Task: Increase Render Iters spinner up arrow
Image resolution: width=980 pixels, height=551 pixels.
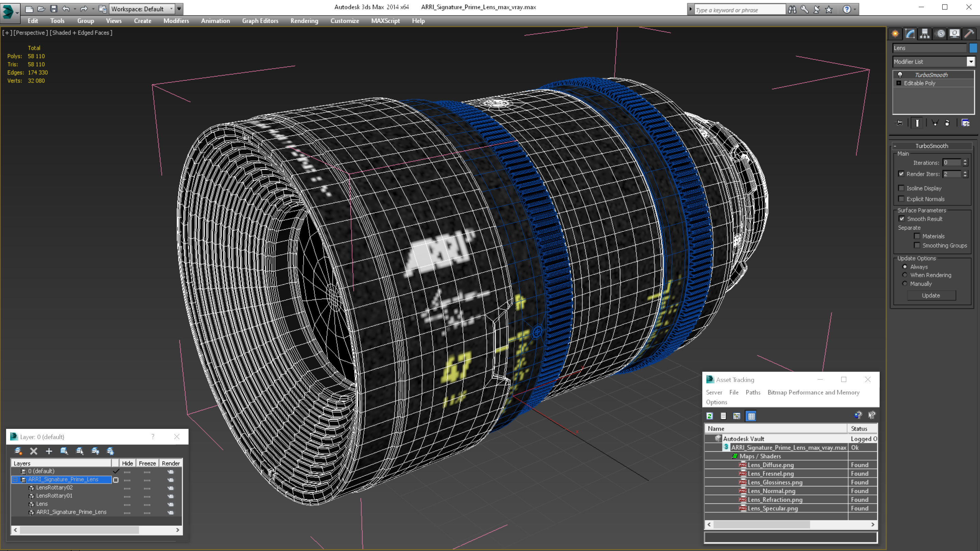Action: tap(965, 172)
